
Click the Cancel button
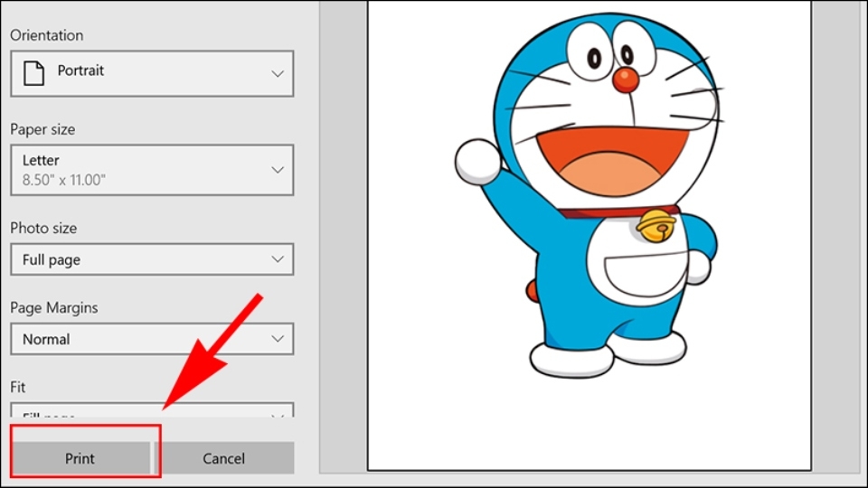[x=223, y=458]
